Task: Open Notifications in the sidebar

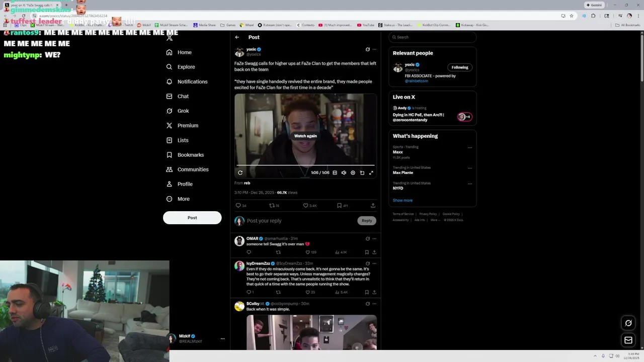Action: click(187, 81)
